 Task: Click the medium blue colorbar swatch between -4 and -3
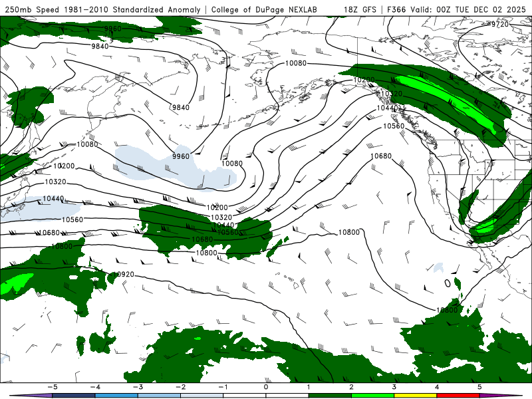point(116,396)
